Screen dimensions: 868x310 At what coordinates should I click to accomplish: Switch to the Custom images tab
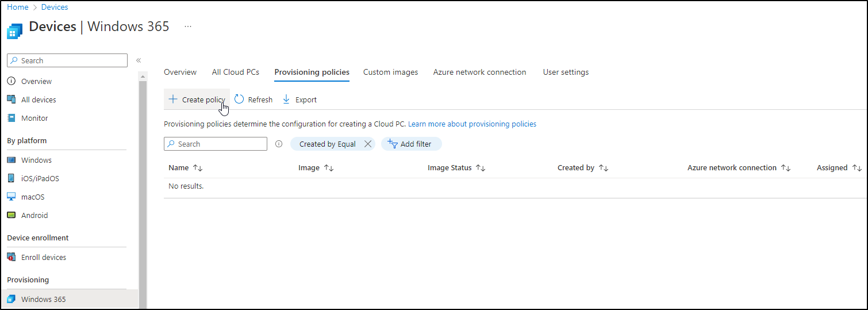[x=390, y=72]
